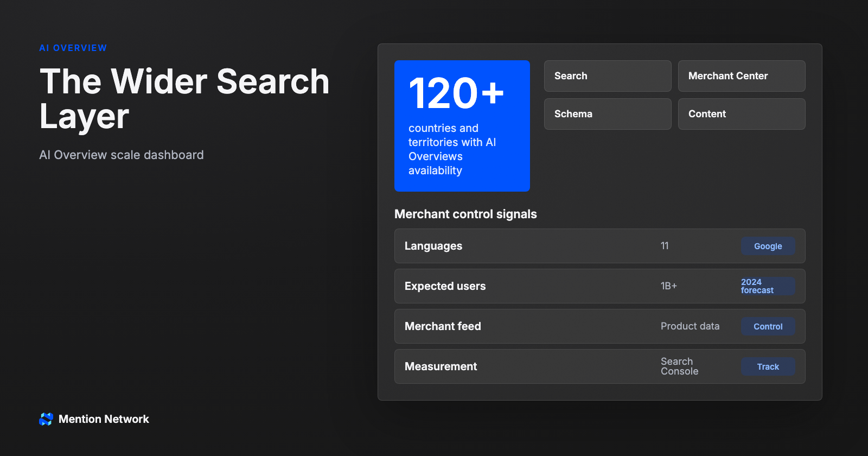Click the 120+ countries blue stat card
868x456 pixels.
[462, 126]
